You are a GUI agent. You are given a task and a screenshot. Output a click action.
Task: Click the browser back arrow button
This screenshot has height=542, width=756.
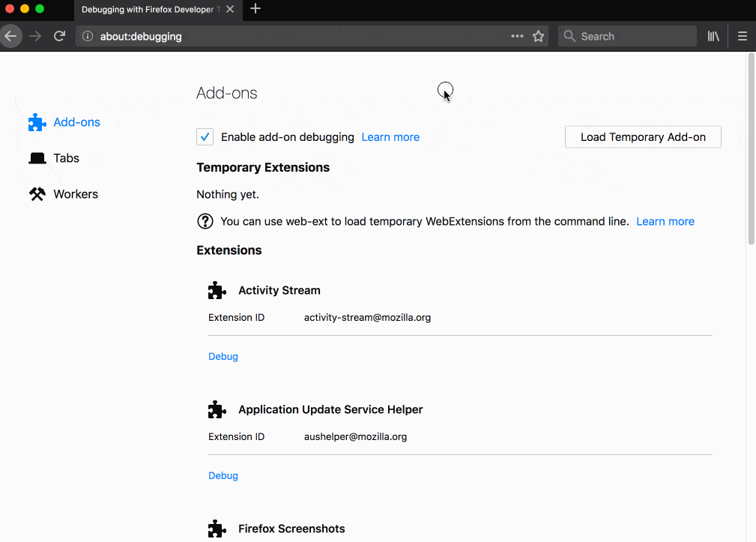[x=10, y=36]
